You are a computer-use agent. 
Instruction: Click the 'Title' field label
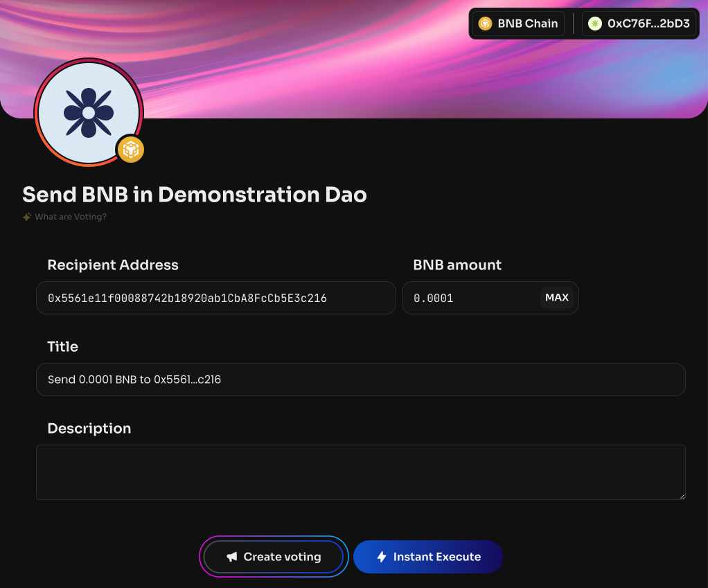click(x=63, y=346)
